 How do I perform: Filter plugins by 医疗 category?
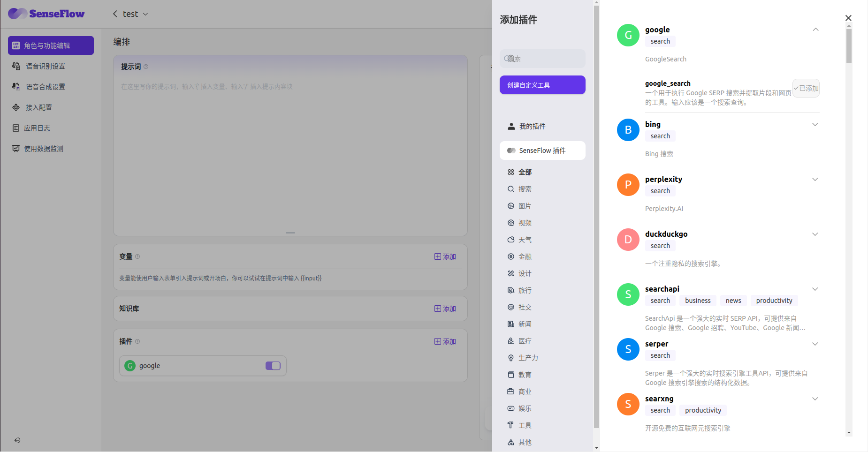(520, 341)
